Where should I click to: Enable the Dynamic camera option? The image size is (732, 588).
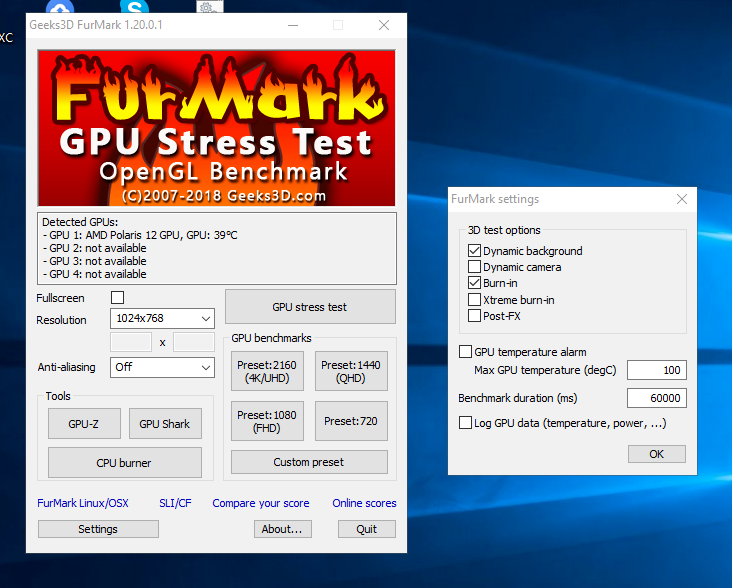(x=474, y=266)
